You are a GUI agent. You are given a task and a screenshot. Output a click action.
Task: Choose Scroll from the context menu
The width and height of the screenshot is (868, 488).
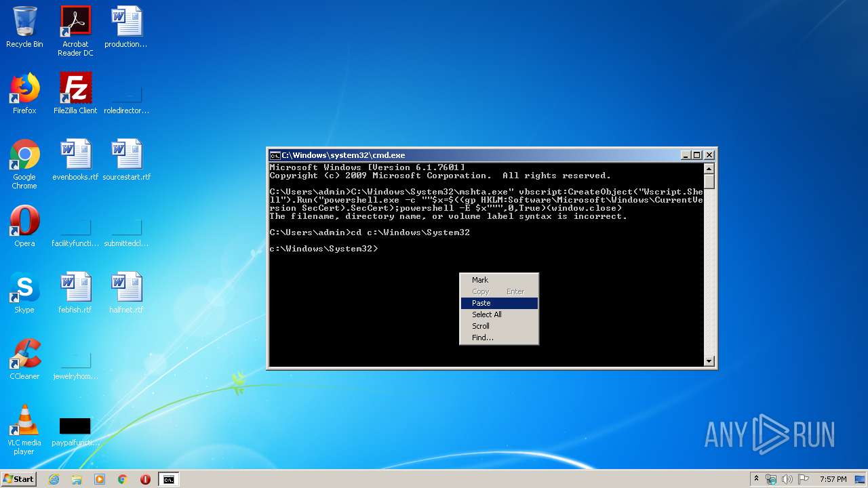click(499, 326)
